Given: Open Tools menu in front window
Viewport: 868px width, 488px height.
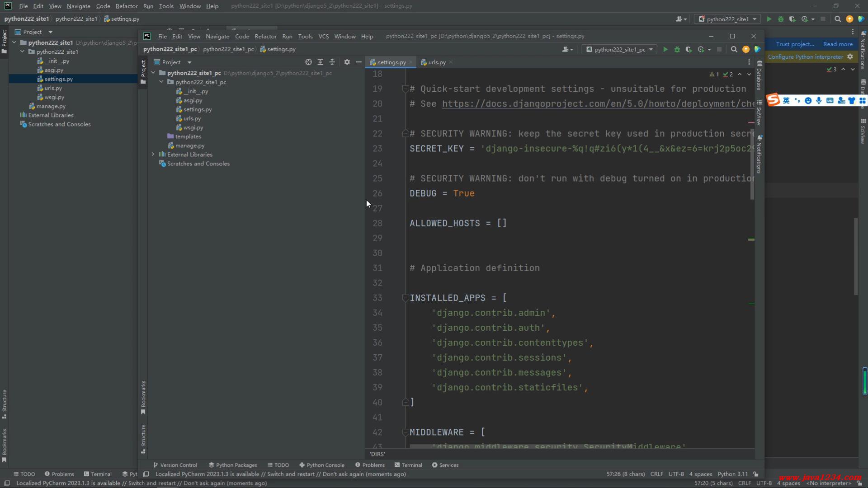Looking at the screenshot, I should pyautogui.click(x=305, y=36).
